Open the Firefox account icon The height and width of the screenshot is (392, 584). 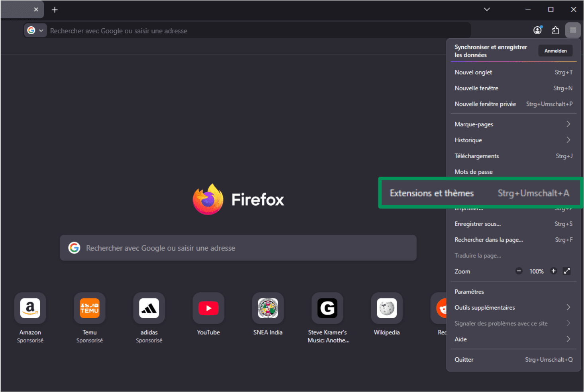click(x=537, y=30)
